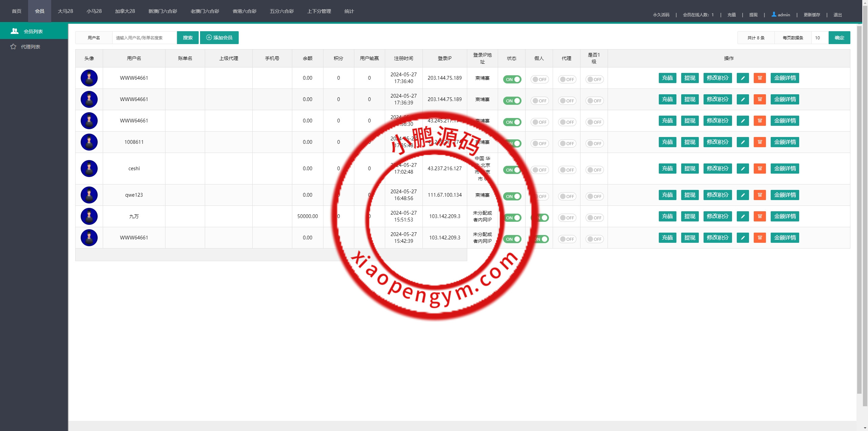Open the 上下分管理 top menu

319,11
